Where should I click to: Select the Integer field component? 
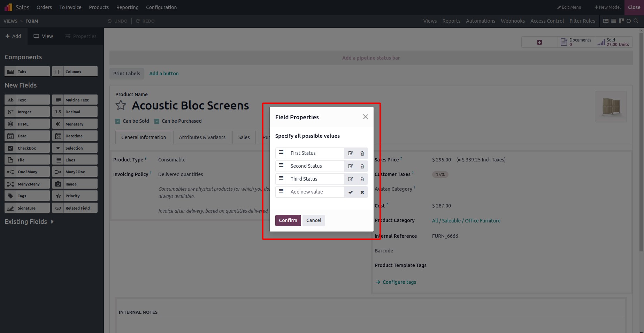[x=27, y=112]
